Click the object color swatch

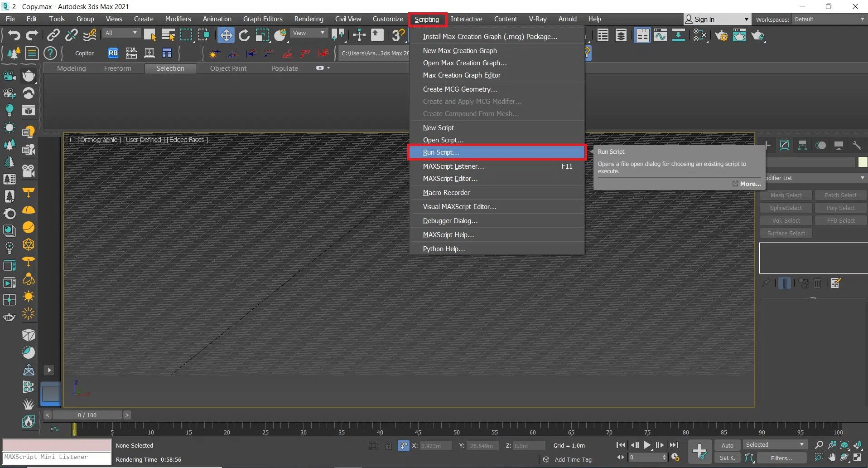pyautogui.click(x=863, y=162)
